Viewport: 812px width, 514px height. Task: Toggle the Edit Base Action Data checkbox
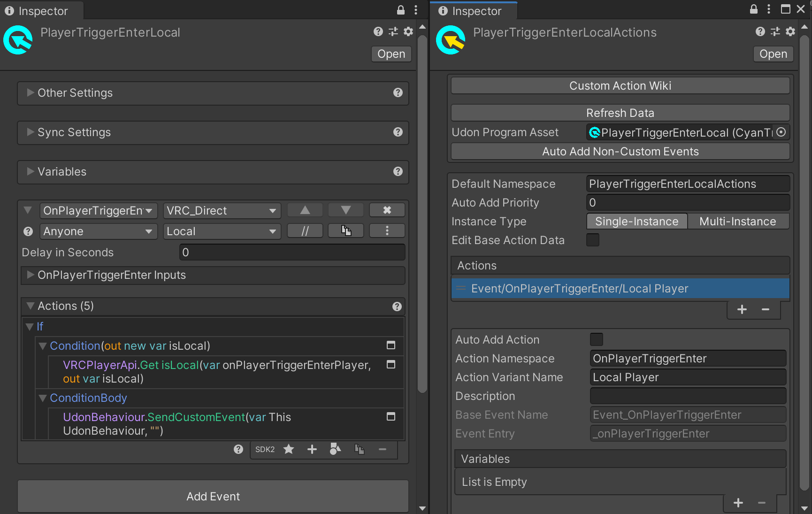click(593, 240)
